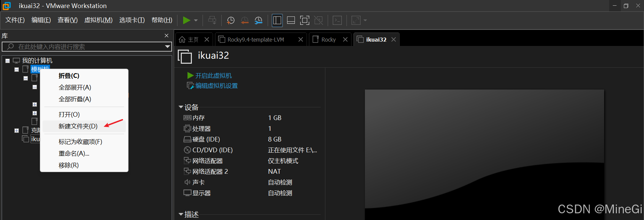Image resolution: width=644 pixels, height=220 pixels.
Task: Take a snapshot using the clock icon
Action: pyautogui.click(x=231, y=20)
